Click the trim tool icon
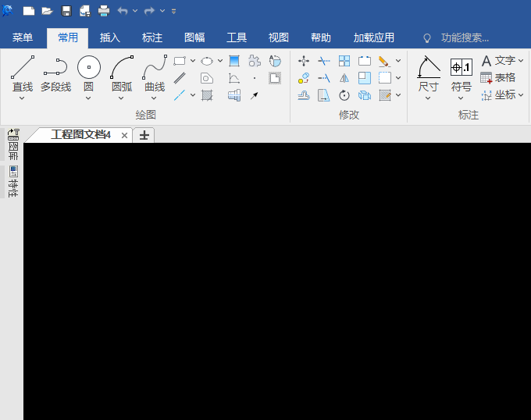Viewport: 531px width, 420px height. click(x=324, y=61)
